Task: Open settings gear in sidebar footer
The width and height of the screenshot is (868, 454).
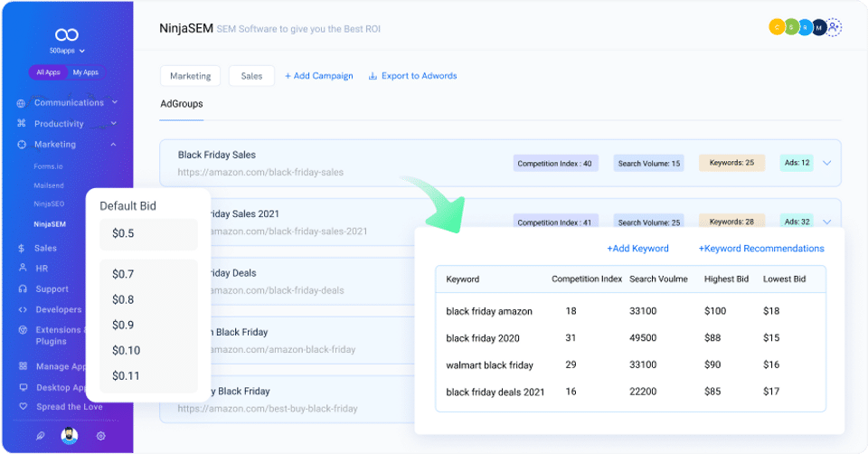Action: click(x=100, y=436)
